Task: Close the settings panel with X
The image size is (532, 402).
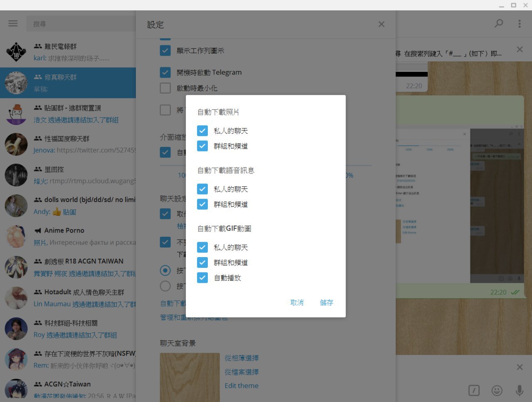Action: point(381,25)
